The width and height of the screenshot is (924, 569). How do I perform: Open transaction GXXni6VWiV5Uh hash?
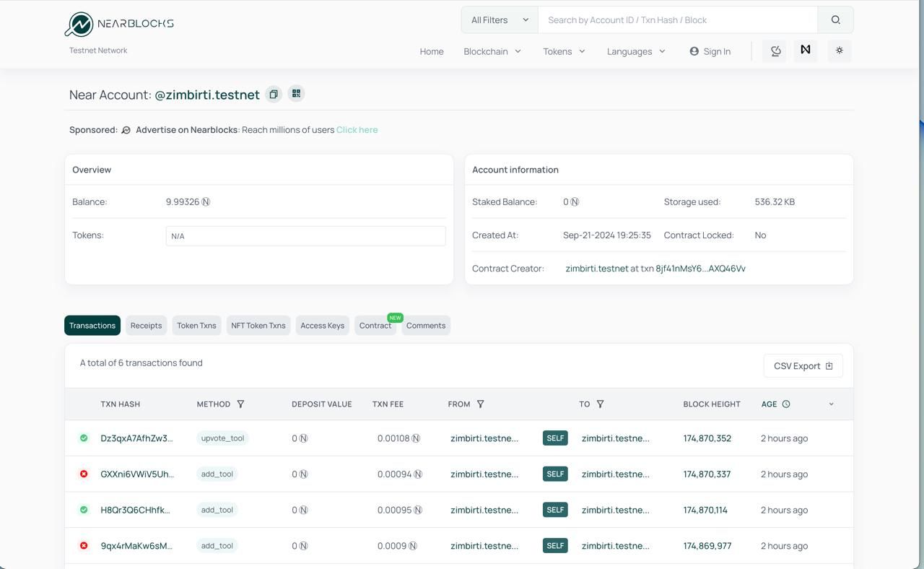(x=137, y=474)
